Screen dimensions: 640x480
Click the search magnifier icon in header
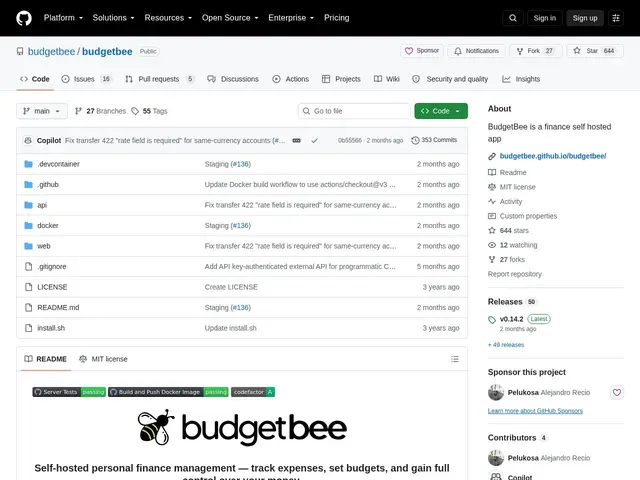[513, 18]
